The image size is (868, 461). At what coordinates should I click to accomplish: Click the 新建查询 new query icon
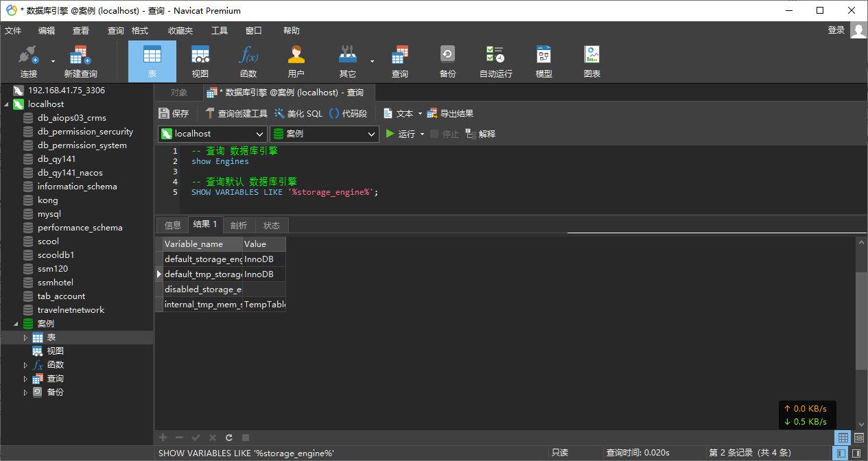[81, 61]
